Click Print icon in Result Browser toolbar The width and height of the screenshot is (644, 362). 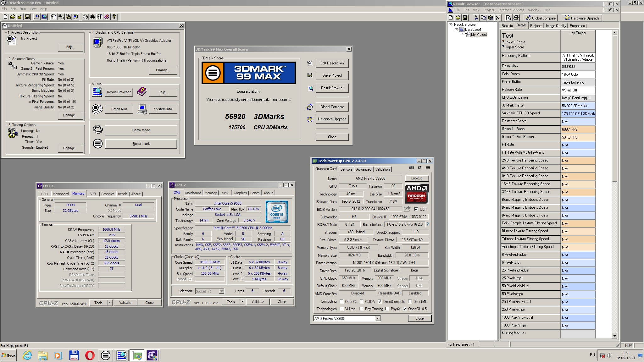516,18
